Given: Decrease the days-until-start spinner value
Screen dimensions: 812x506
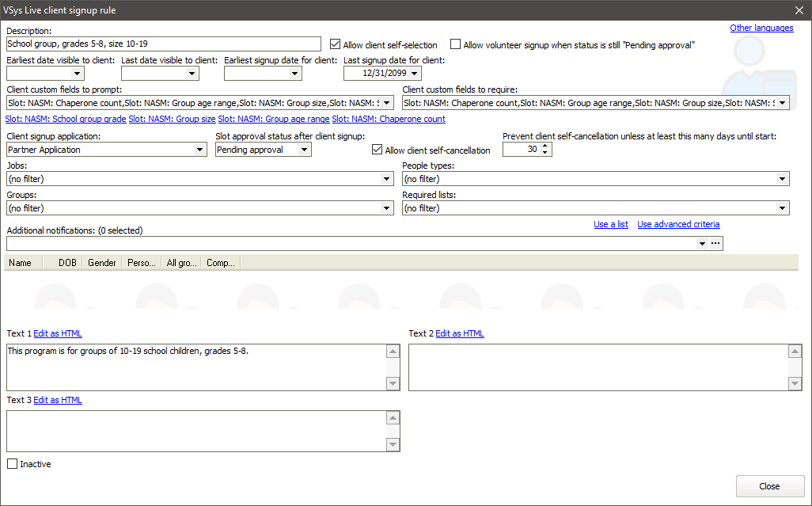Looking at the screenshot, I should [545, 153].
